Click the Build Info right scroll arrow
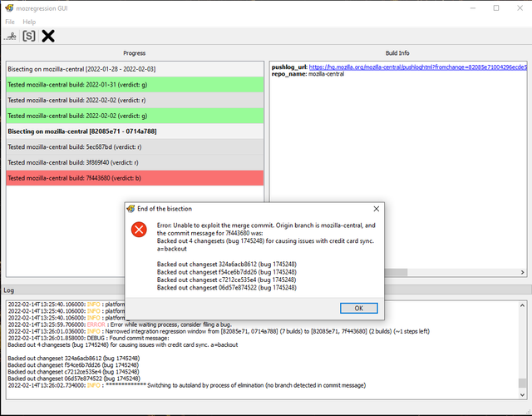532x416 pixels. (x=523, y=272)
